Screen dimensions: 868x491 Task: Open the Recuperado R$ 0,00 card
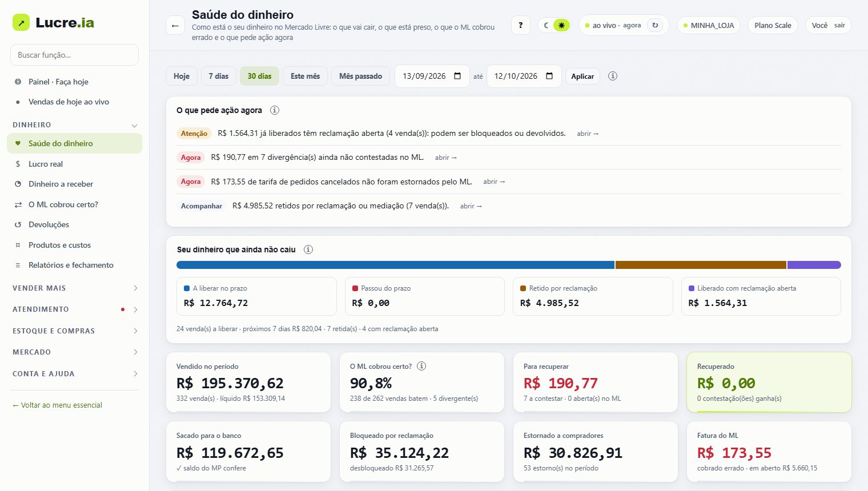coord(769,382)
